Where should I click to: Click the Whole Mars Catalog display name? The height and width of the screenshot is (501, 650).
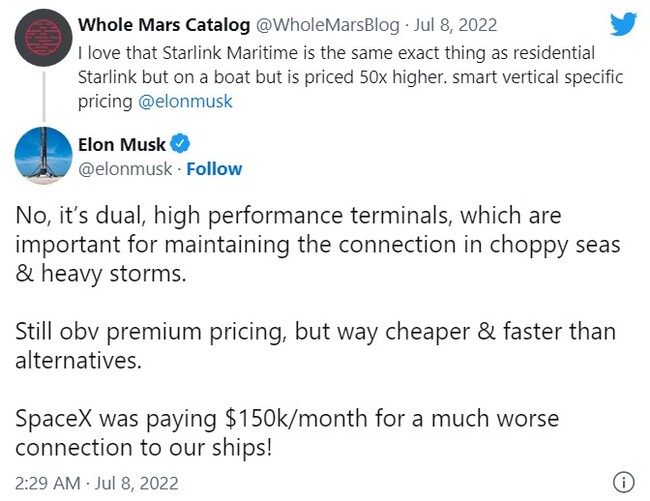point(164,25)
